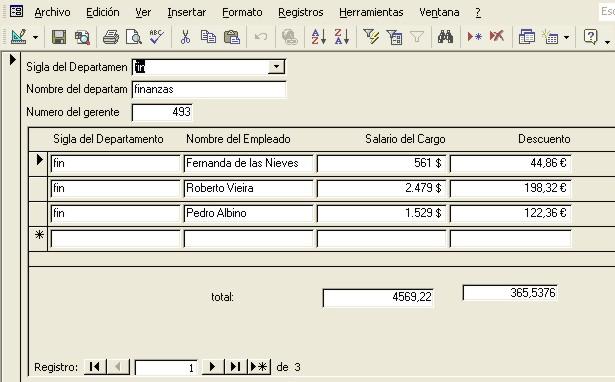Viewport: 615px width, 382px height.
Task: Click the Undo arrow icon
Action: [261, 37]
